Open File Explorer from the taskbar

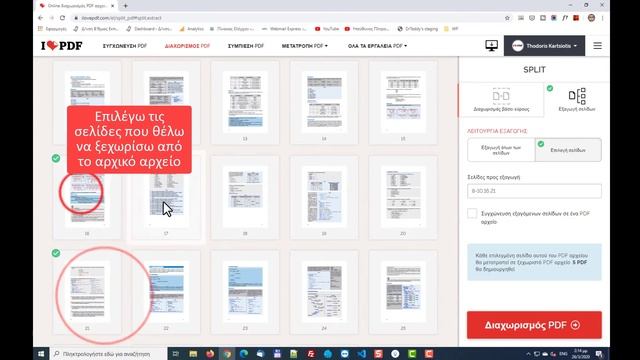pos(193,354)
